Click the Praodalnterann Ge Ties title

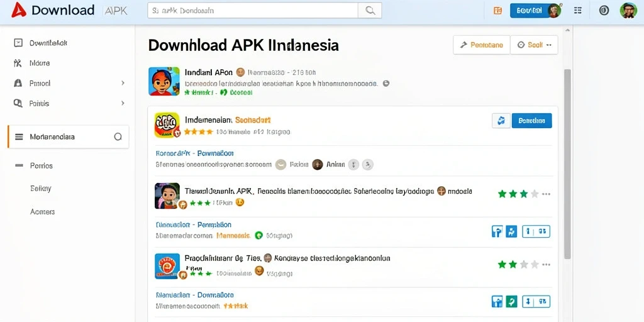coord(223,258)
